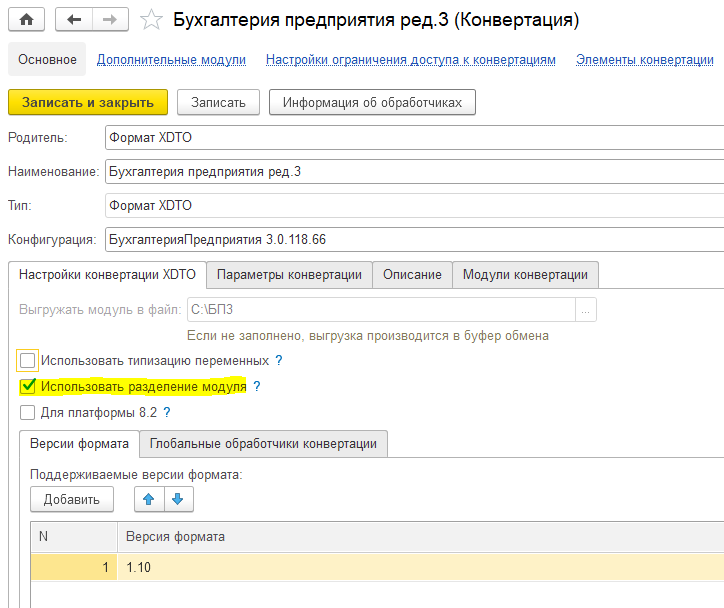Go back with the left arrow
The height and width of the screenshot is (608, 724).
(x=76, y=20)
